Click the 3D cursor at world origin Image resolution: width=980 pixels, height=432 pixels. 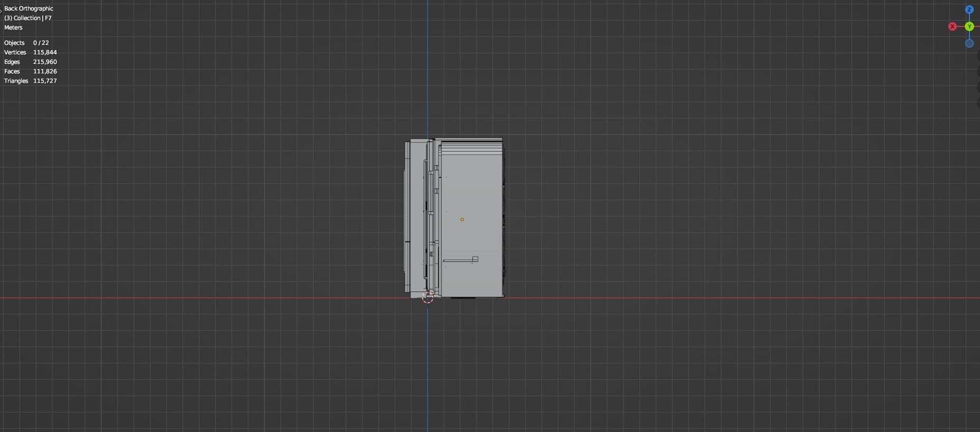(427, 298)
